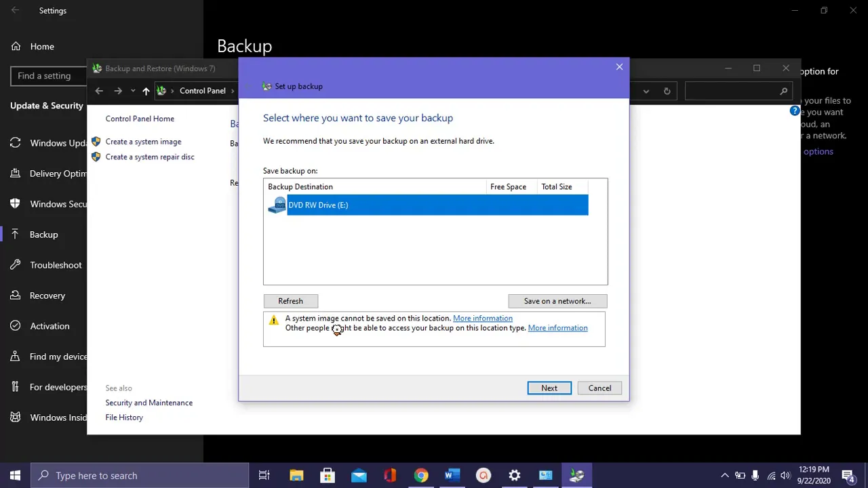
Task: Open Create a system image link
Action: [143, 142]
